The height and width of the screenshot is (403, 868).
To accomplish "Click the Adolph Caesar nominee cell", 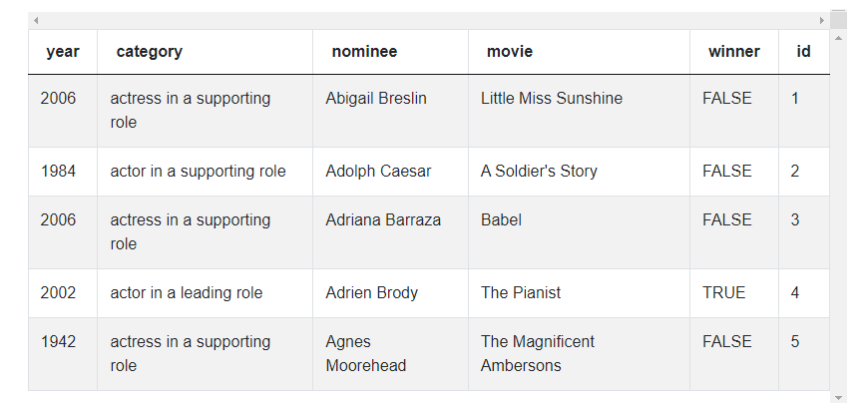I will [378, 172].
